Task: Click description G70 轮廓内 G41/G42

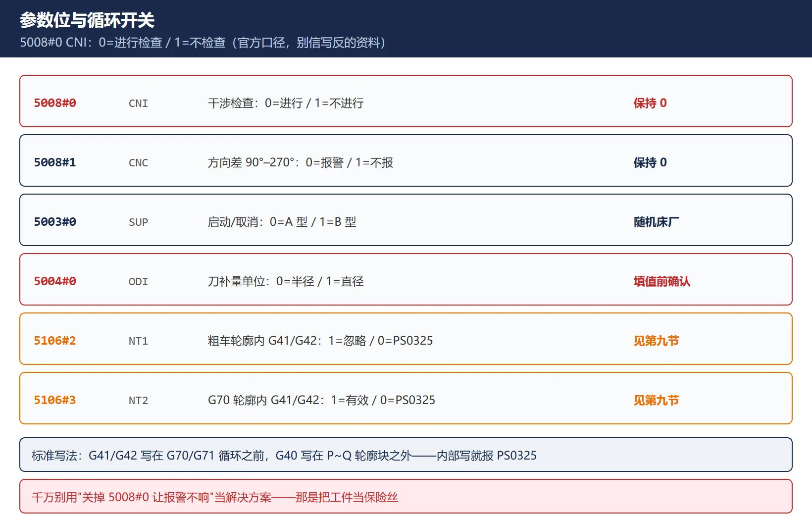Action: 321,400
